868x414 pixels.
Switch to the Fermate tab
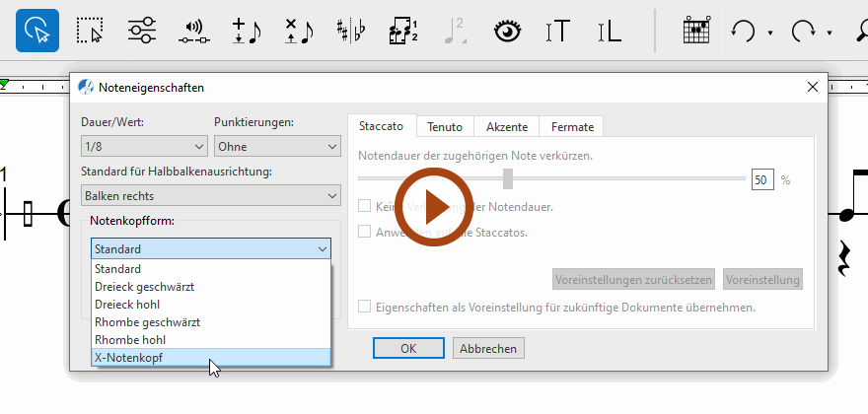point(572,126)
